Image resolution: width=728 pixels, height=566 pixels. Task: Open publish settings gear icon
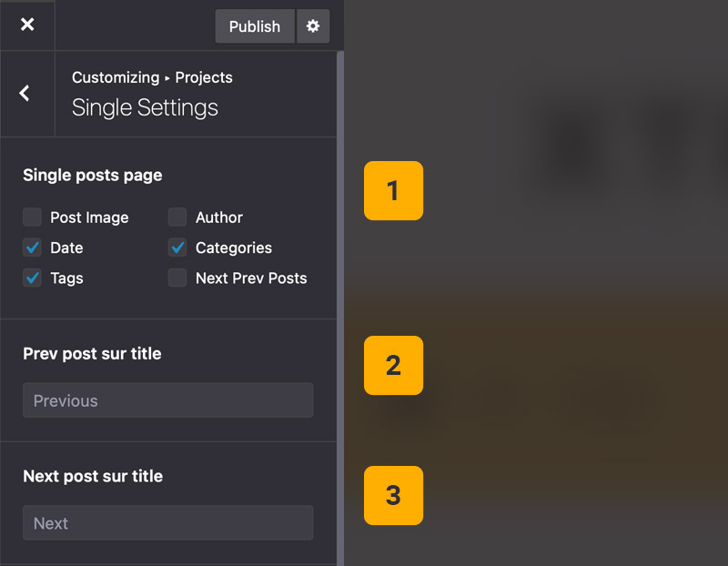(313, 26)
